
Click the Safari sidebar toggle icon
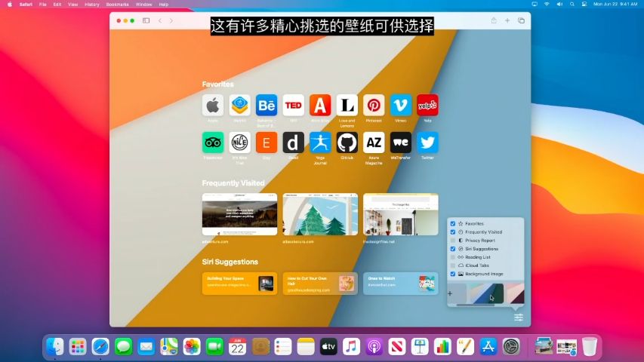146,20
